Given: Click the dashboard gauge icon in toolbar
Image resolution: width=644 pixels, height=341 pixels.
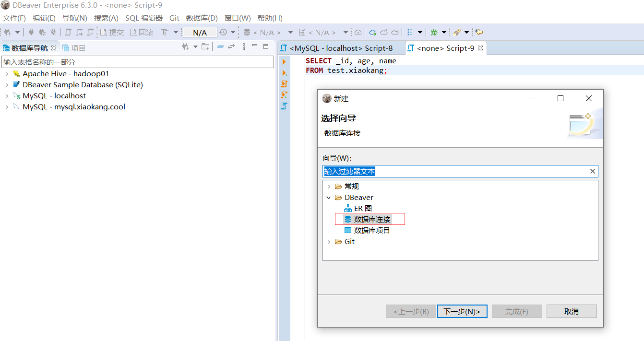Looking at the screenshot, I should [358, 32].
